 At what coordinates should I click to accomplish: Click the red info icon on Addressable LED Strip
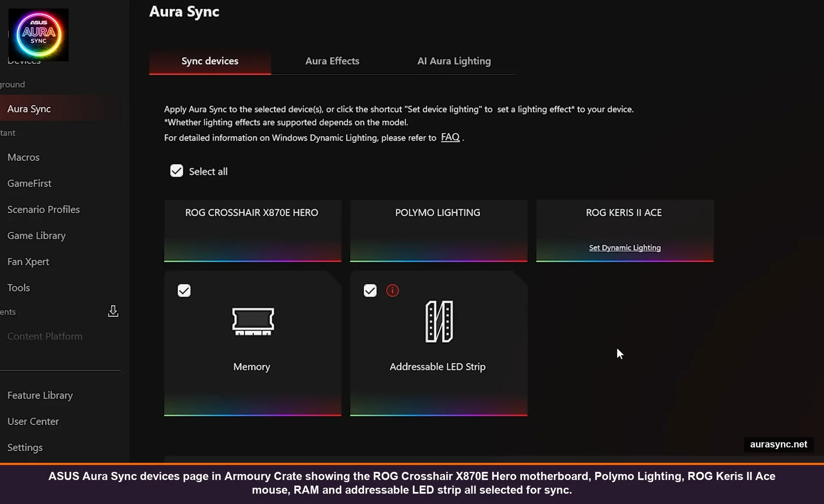click(x=392, y=290)
